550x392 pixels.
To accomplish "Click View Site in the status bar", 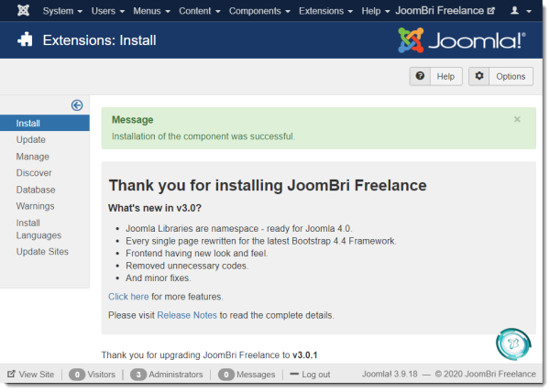I will (x=31, y=375).
